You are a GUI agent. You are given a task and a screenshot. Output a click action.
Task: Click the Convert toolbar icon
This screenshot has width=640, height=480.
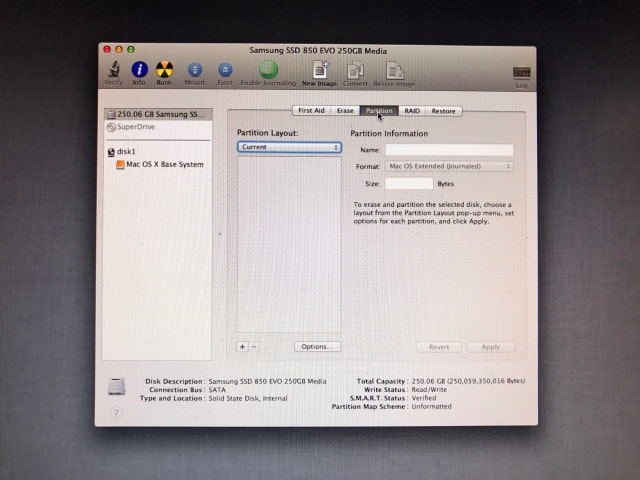[x=355, y=70]
